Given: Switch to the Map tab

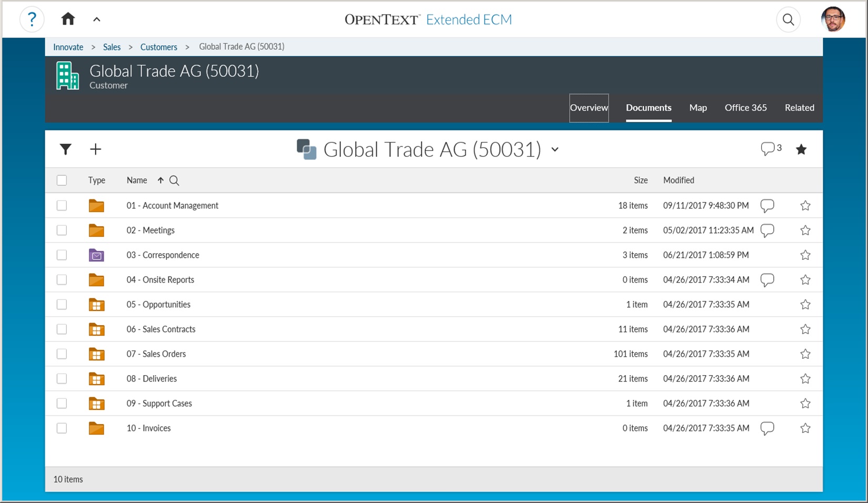Looking at the screenshot, I should coord(698,108).
